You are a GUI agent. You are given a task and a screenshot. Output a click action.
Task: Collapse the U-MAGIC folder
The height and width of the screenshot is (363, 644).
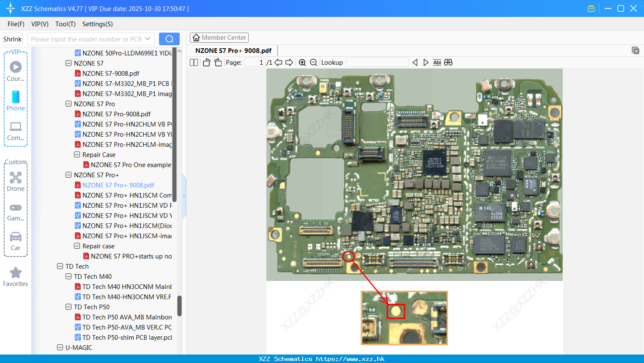[60, 347]
